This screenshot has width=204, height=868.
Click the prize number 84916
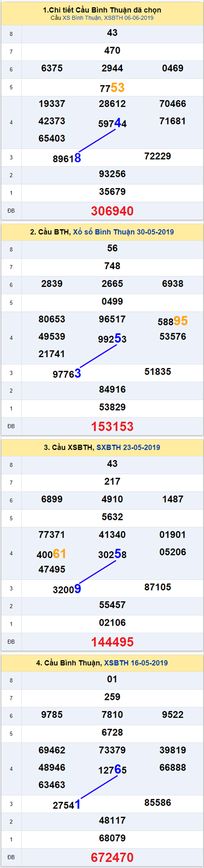point(112,390)
